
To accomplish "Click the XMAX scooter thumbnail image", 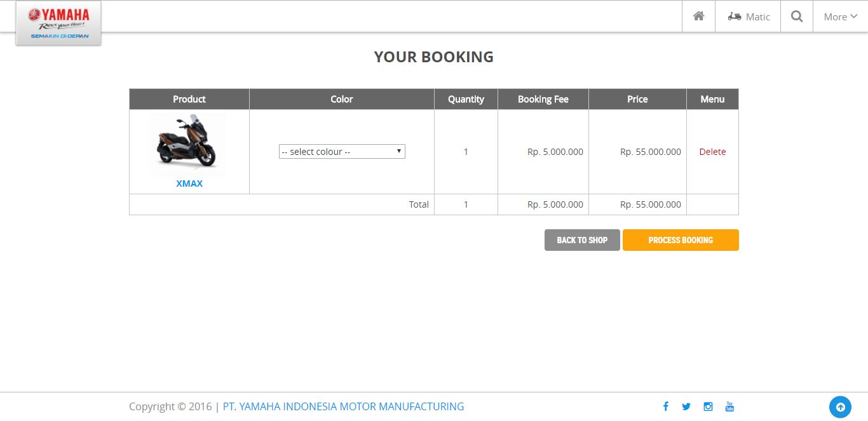I will [188, 145].
